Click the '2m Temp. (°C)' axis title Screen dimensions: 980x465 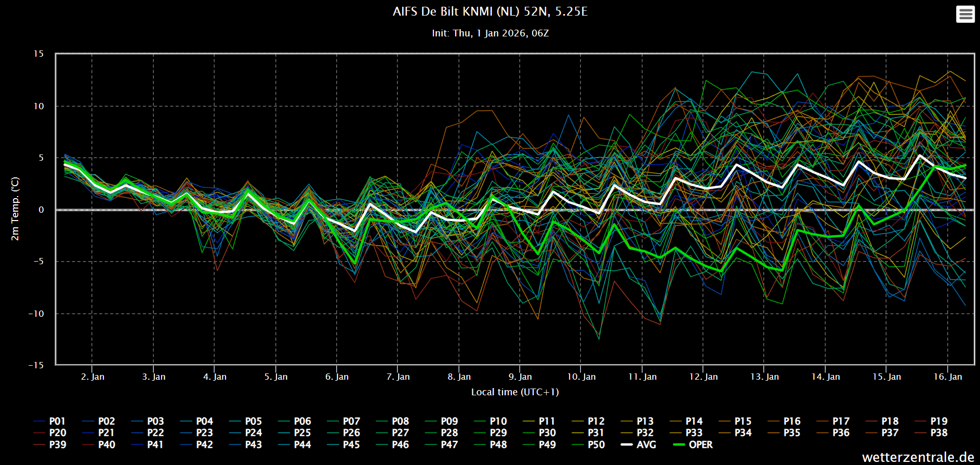coord(15,209)
